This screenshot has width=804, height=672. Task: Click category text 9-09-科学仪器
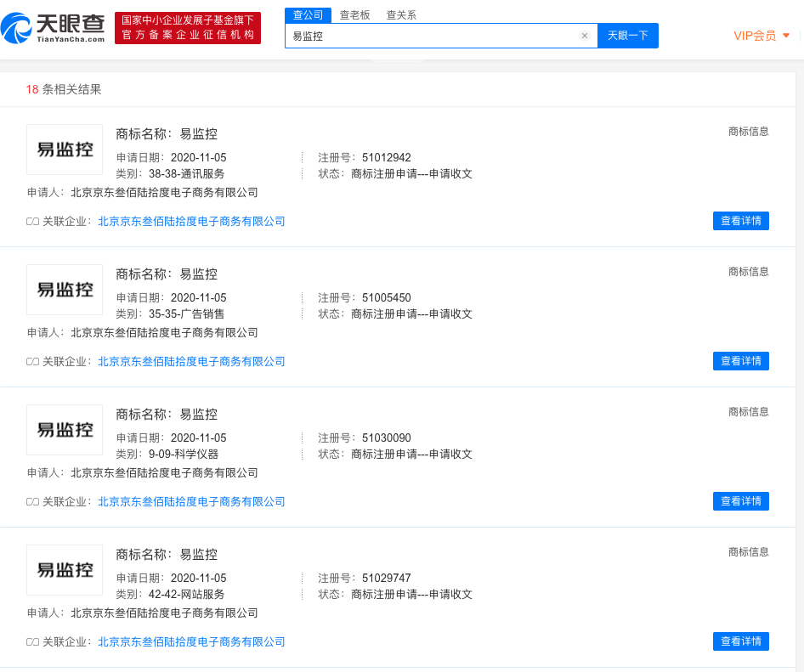coord(184,455)
